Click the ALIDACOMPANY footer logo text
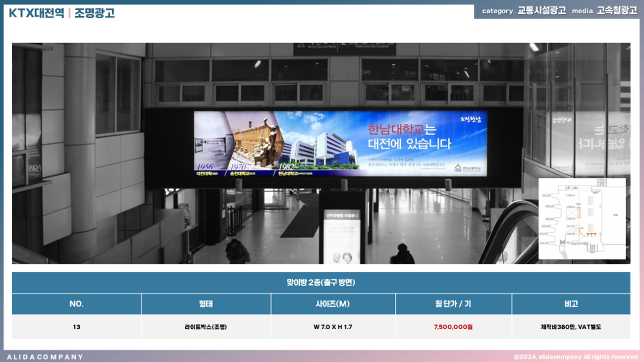 [x=45, y=357]
